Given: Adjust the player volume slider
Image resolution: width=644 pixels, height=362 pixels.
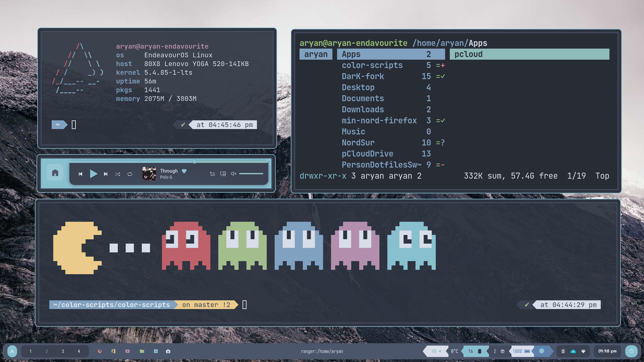Looking at the screenshot, I should click(x=251, y=174).
